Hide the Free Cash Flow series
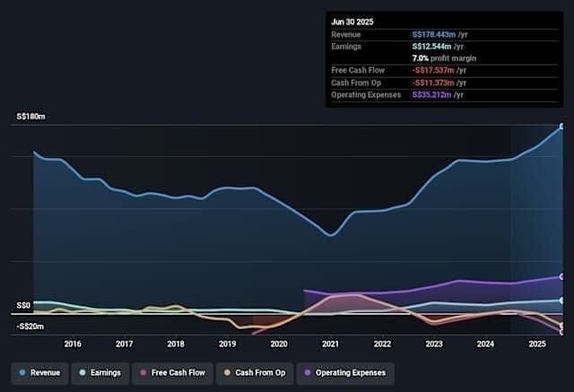 [174, 372]
